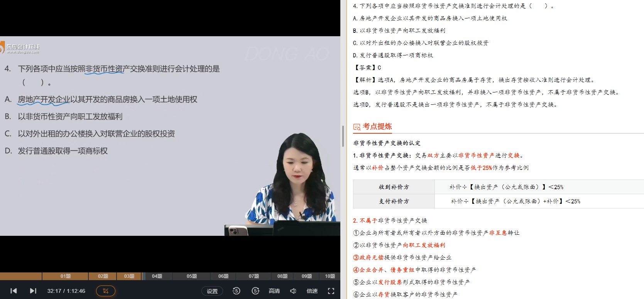Jump to 01题 chapter segment
The width and height of the screenshot is (644, 299).
click(x=65, y=276)
